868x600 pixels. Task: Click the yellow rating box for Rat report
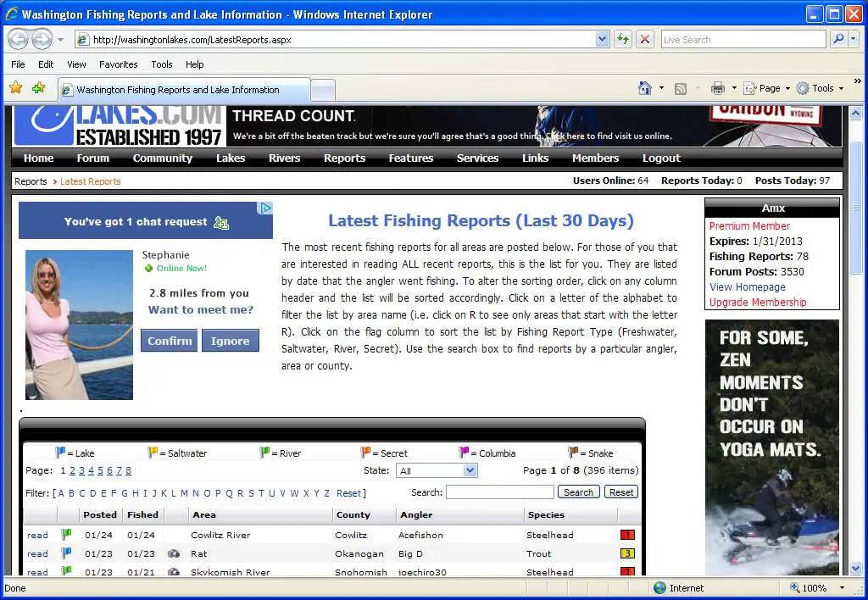click(627, 553)
